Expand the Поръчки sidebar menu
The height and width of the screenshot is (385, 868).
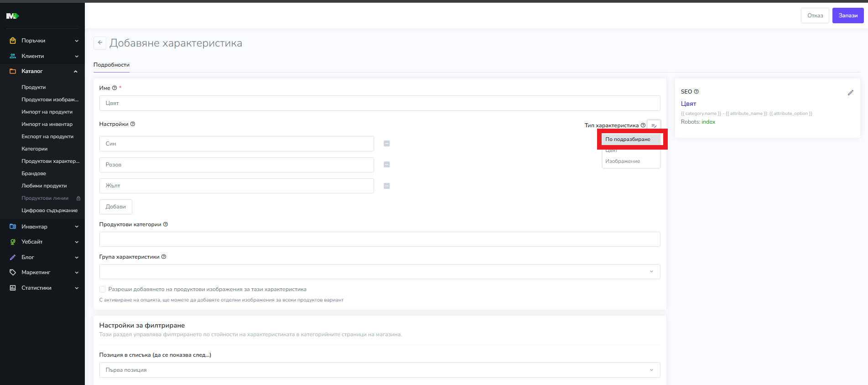43,41
